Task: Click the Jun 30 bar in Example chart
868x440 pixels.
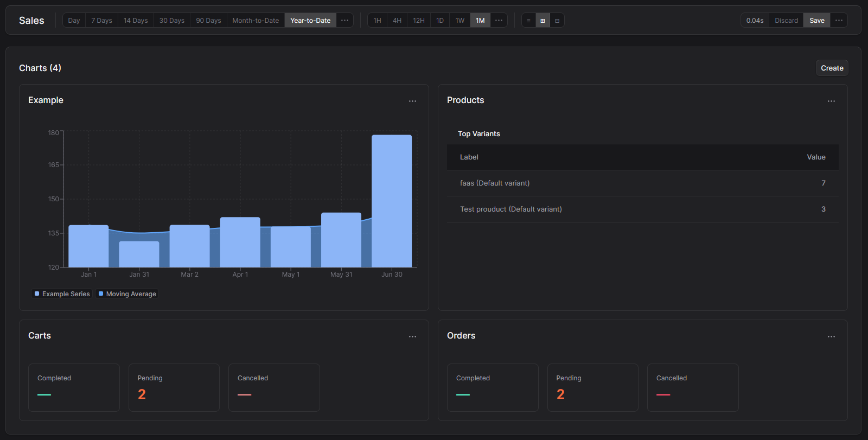Action: (392, 201)
